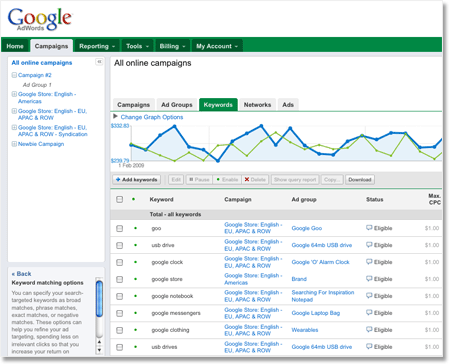Click the green status dot for google clock
Image resolution: width=450 pixels, height=364 pixels.
(x=135, y=262)
